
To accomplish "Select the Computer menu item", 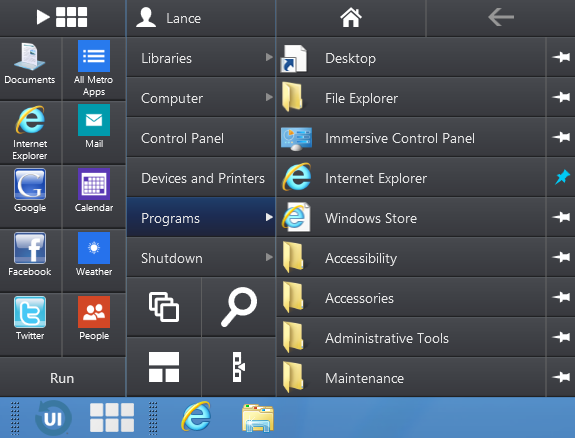I will pos(201,98).
